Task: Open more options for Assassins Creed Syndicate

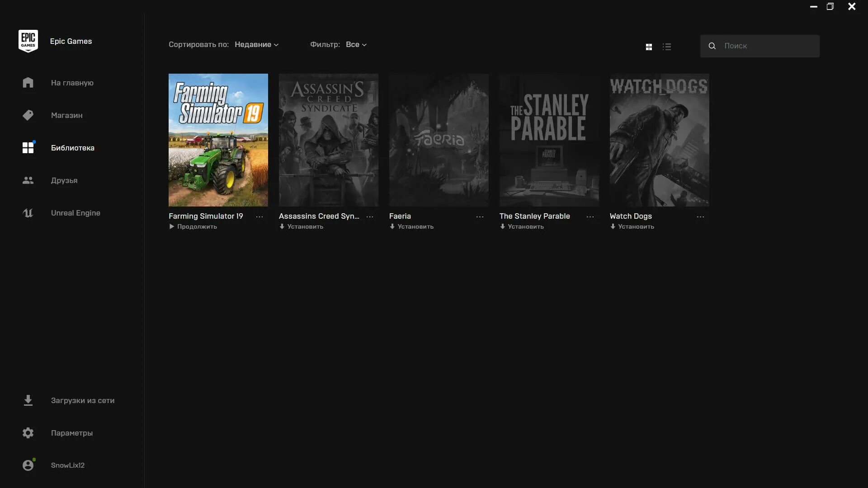Action: tap(370, 217)
